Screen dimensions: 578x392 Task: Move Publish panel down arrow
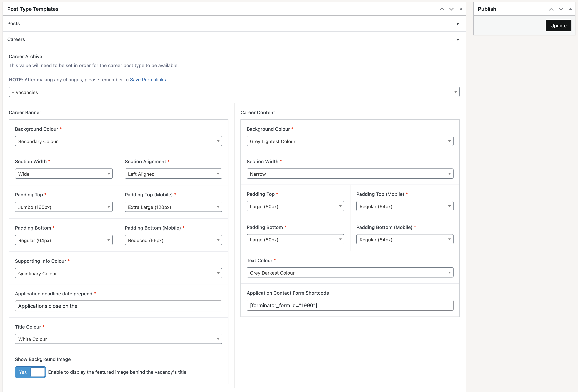click(x=561, y=9)
